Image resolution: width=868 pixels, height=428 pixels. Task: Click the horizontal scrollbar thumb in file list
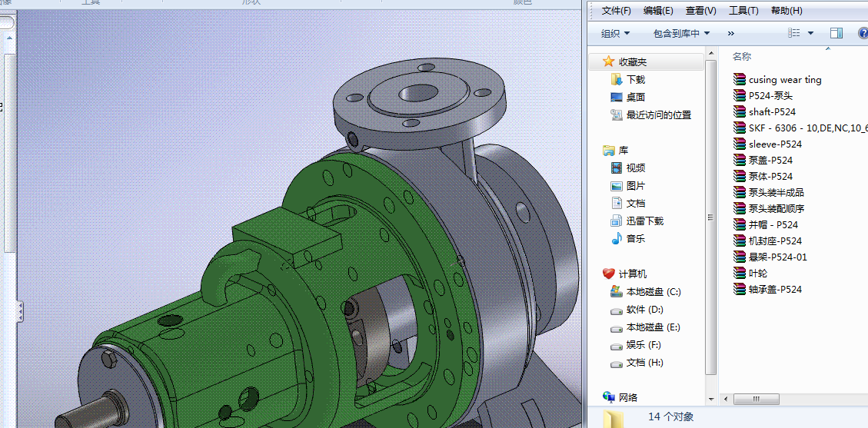[755, 400]
